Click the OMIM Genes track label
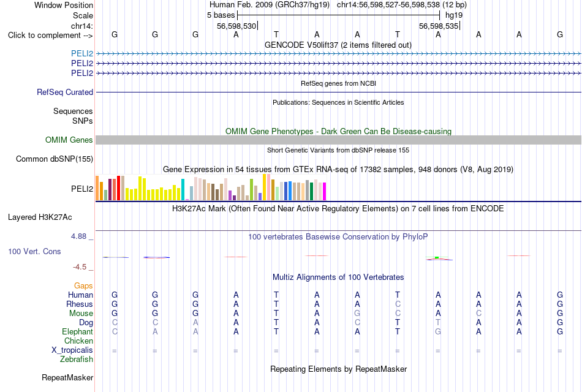The image size is (582, 392). coord(69,140)
